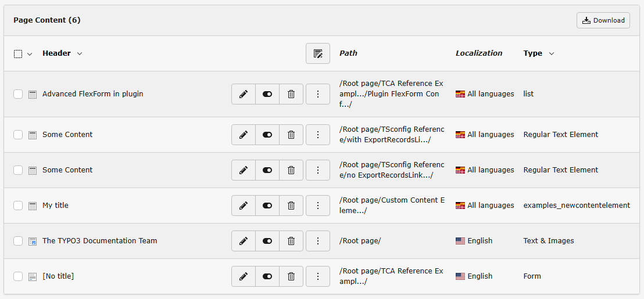Click the '/Root page/' path cell
This screenshot has height=299, width=644.
(x=360, y=241)
